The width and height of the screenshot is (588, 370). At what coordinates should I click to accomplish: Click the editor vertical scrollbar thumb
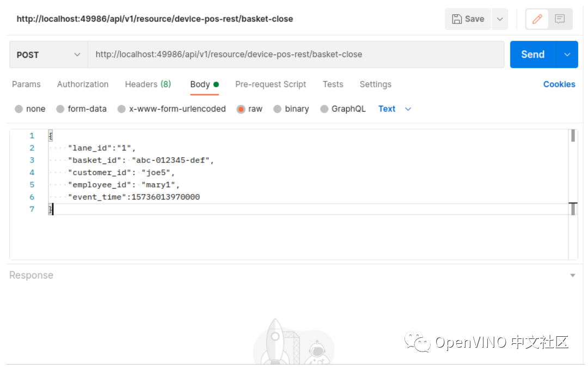coord(573,136)
